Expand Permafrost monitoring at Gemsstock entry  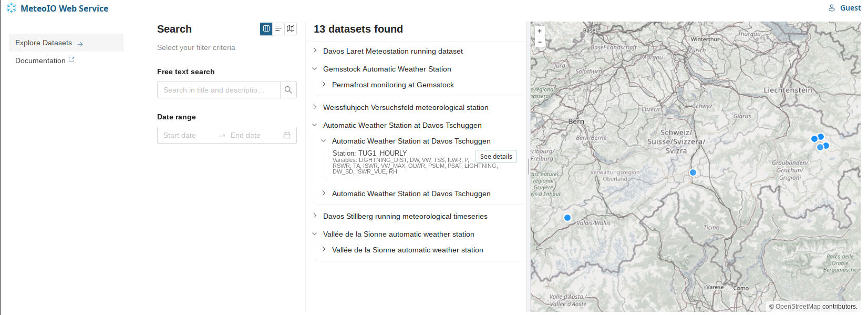click(x=324, y=85)
